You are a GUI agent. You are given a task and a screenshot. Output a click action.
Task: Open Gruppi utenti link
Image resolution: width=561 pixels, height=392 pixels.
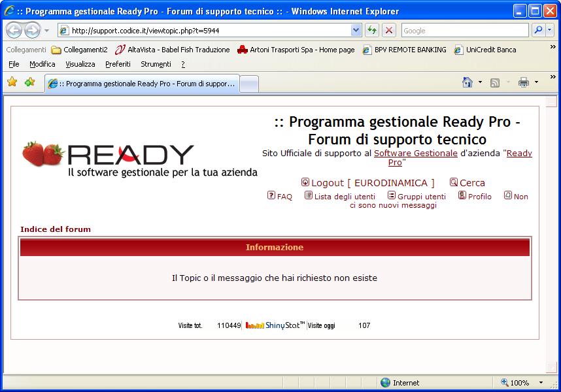pyautogui.click(x=422, y=197)
